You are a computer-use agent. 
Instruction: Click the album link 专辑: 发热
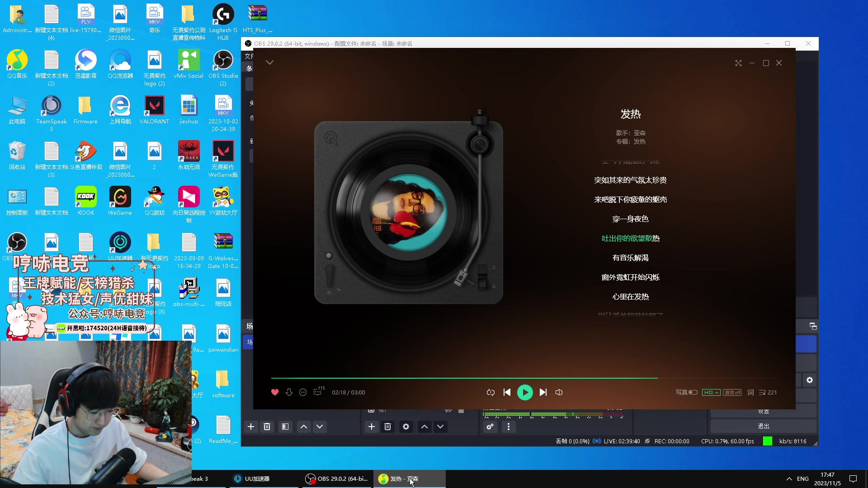(631, 141)
